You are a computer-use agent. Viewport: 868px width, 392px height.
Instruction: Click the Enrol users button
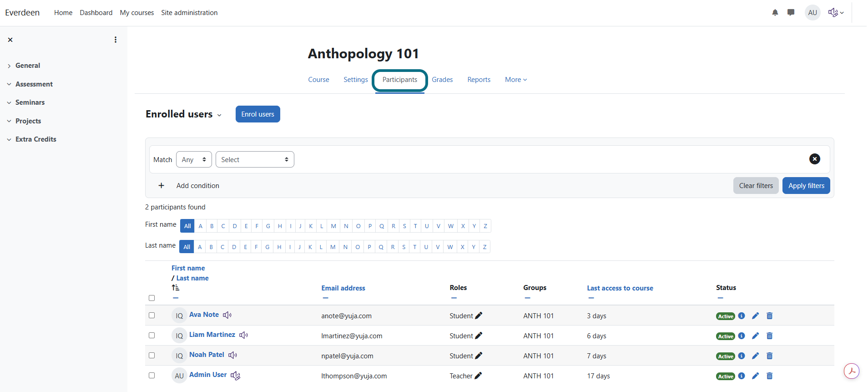point(258,114)
